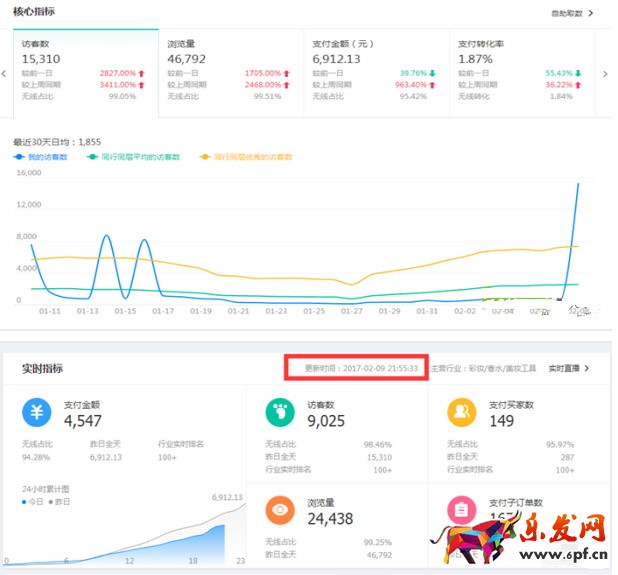618x575 pixels.
Task: Open the 实时直播 arrow link
Action: click(x=569, y=368)
